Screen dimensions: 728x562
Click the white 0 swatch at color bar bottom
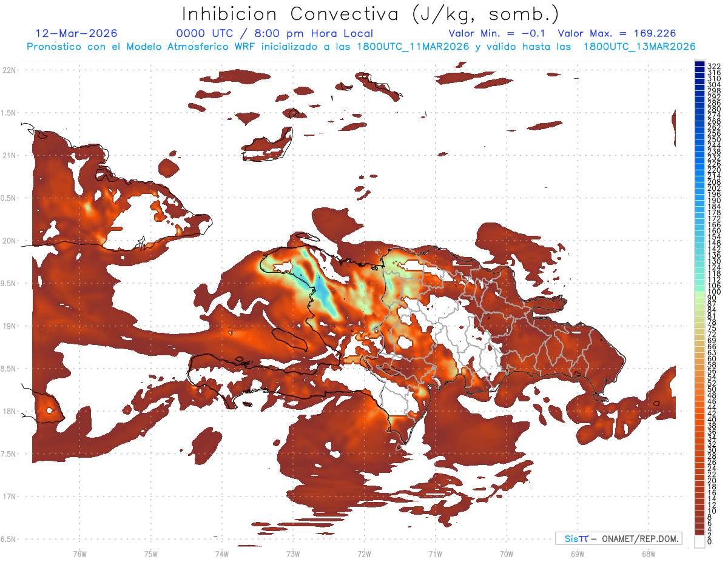[x=699, y=541]
